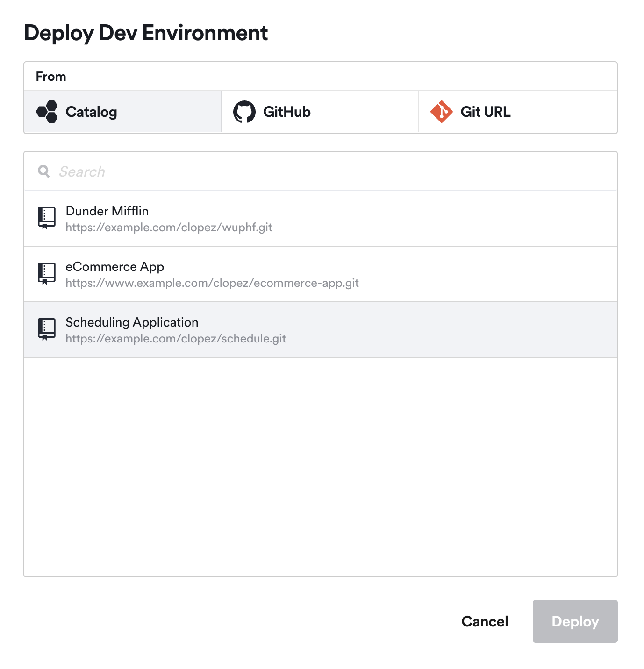Switch to the GitHub source tab
Viewport: 644px width, 669px height.
[319, 112]
